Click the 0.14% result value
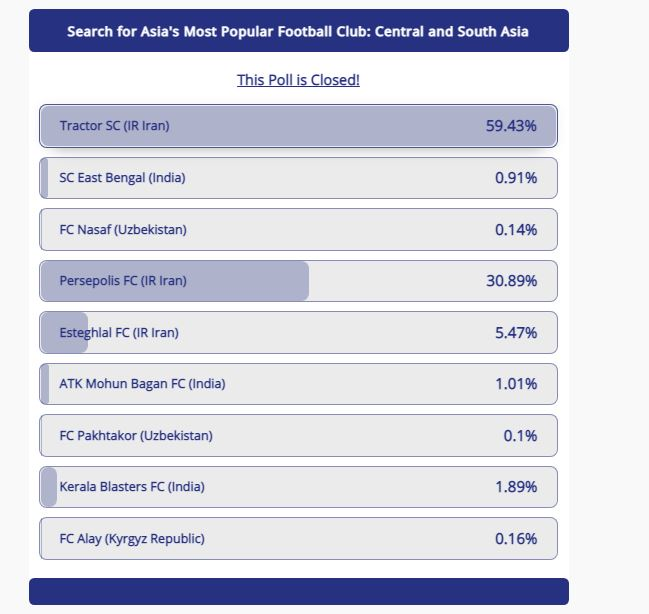Viewport: 649px width, 614px height. tap(516, 230)
